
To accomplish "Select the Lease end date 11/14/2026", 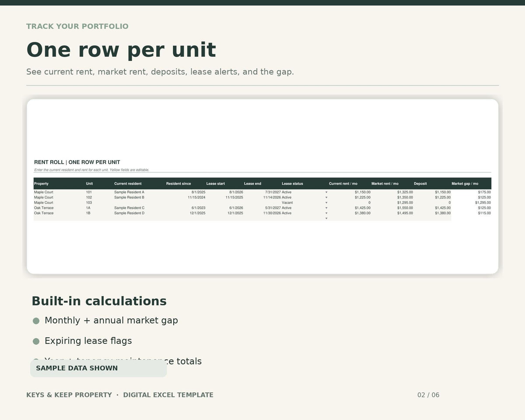I will coord(272,197).
